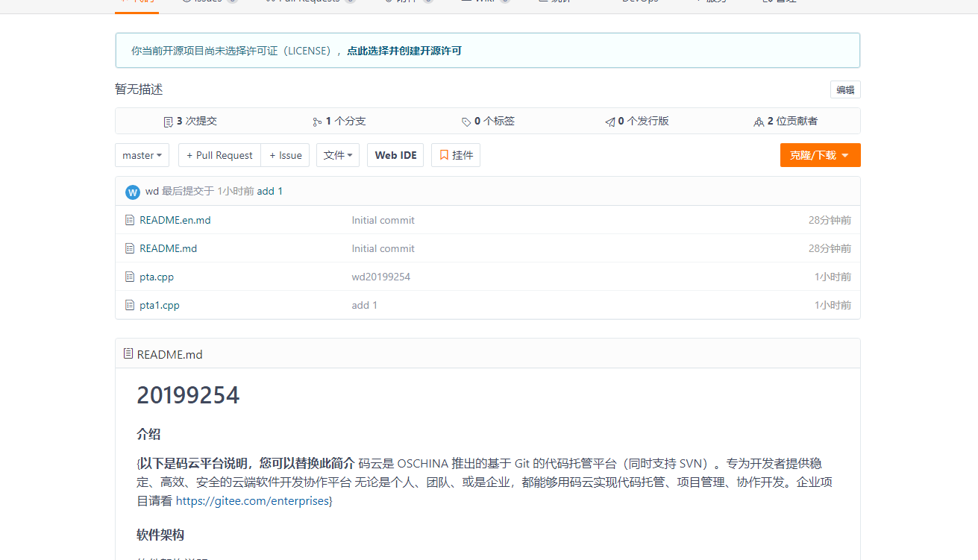Viewport: 978px width, 560px height.
Task: Expand the master branch dropdown
Action: tap(142, 155)
